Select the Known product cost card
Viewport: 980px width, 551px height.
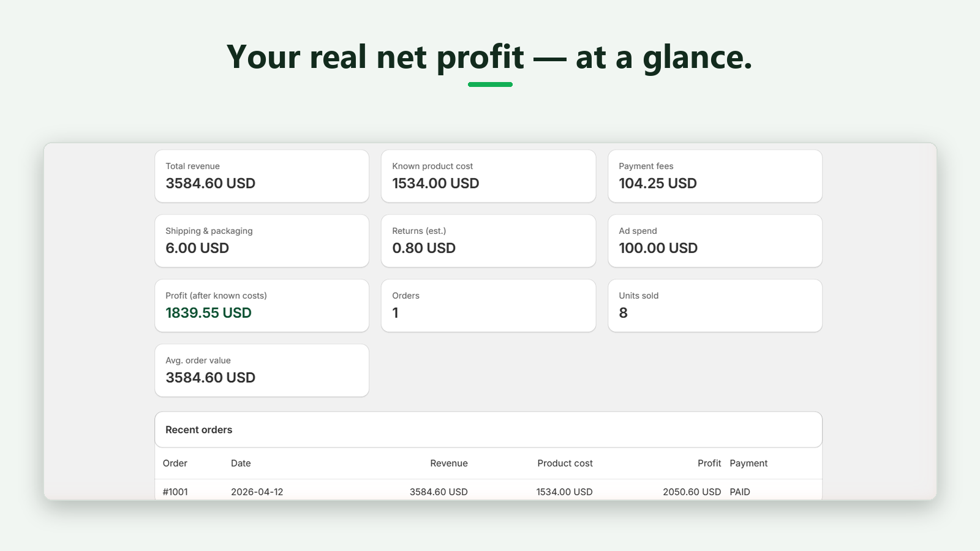488,176
